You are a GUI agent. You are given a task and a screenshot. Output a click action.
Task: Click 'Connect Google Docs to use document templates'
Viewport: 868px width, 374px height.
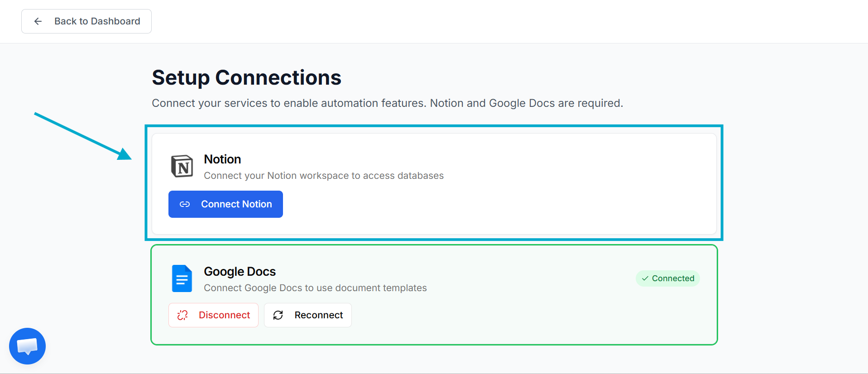315,288
